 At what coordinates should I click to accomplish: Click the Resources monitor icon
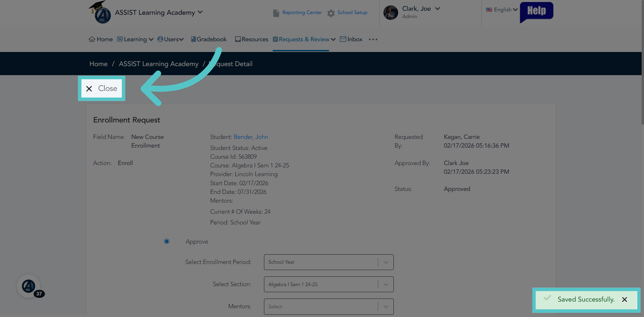(x=238, y=39)
